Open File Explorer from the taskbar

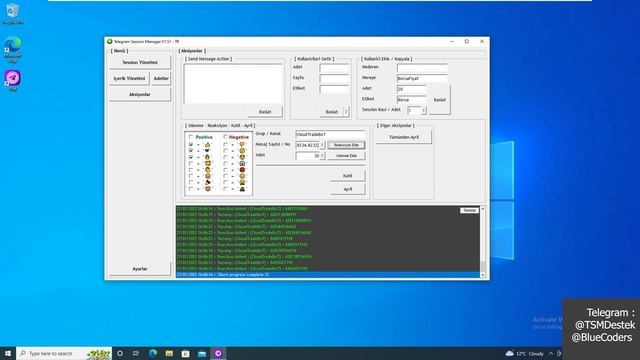[169, 353]
